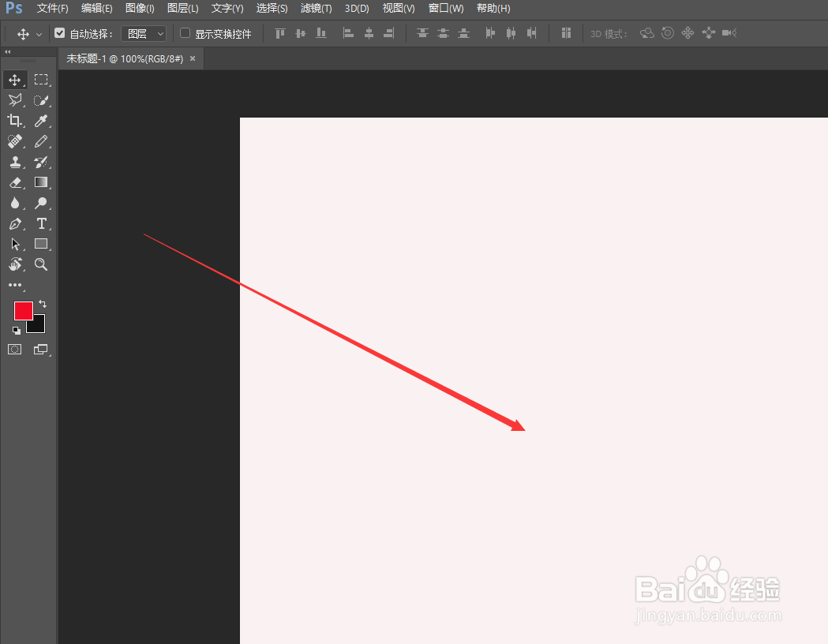Open the black background color picker
Viewport: 828px width, 644px height.
(38, 326)
